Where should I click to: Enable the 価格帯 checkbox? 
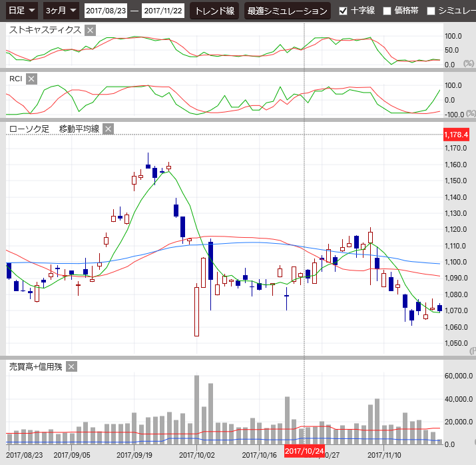(387, 11)
